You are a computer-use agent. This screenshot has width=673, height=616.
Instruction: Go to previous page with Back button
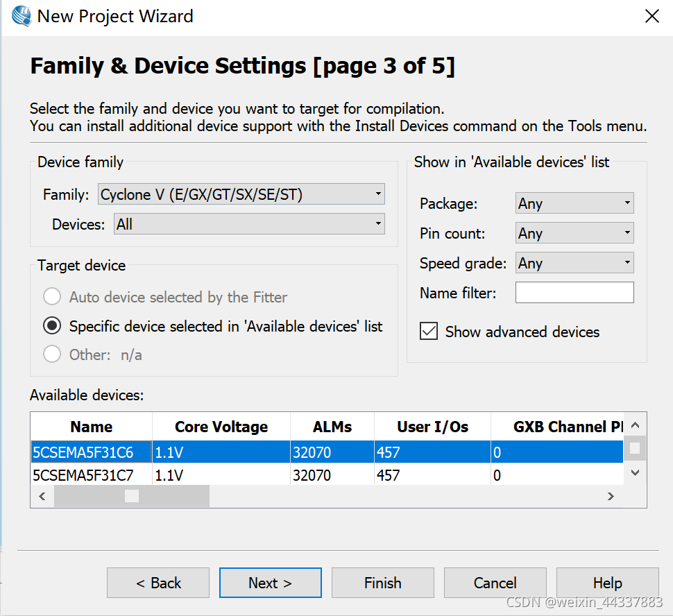click(158, 583)
